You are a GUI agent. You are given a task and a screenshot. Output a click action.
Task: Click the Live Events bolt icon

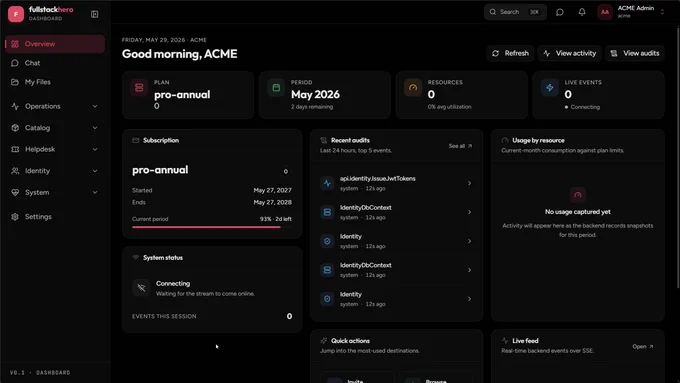549,88
